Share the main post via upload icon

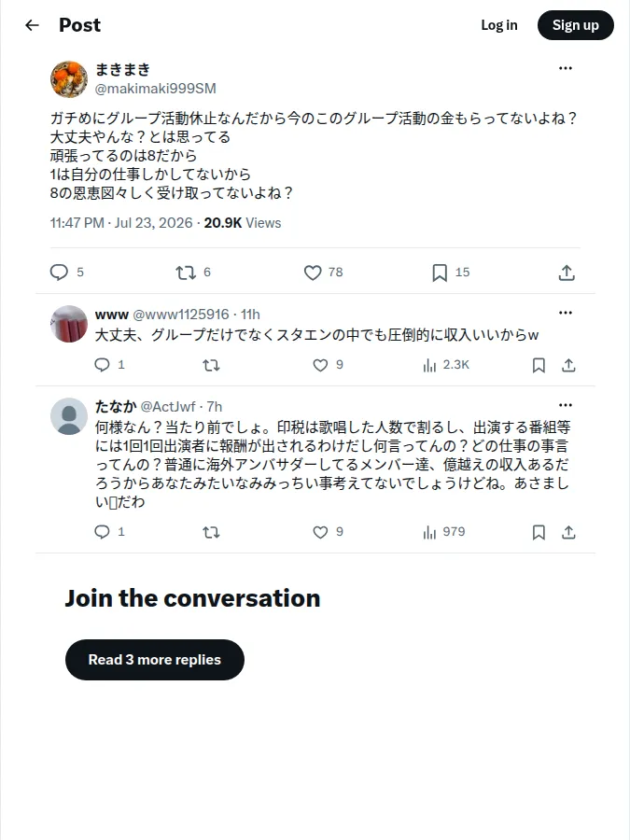click(567, 273)
